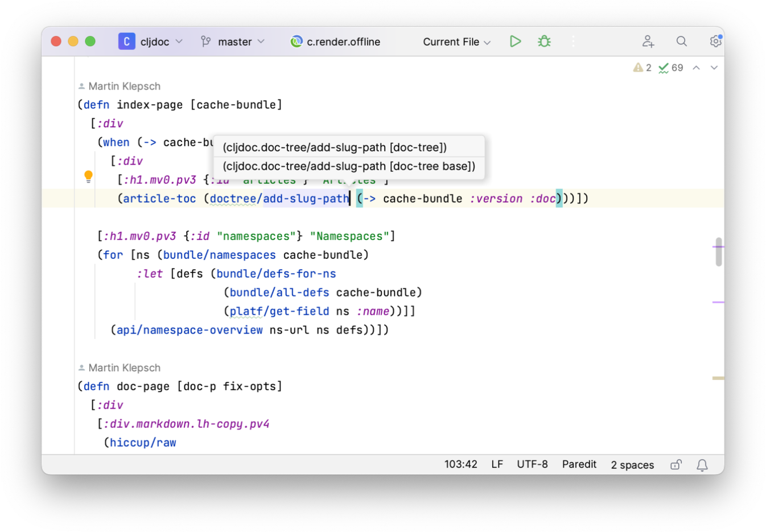
Task: Open Search Everywhere magnifier icon
Action: 681,41
